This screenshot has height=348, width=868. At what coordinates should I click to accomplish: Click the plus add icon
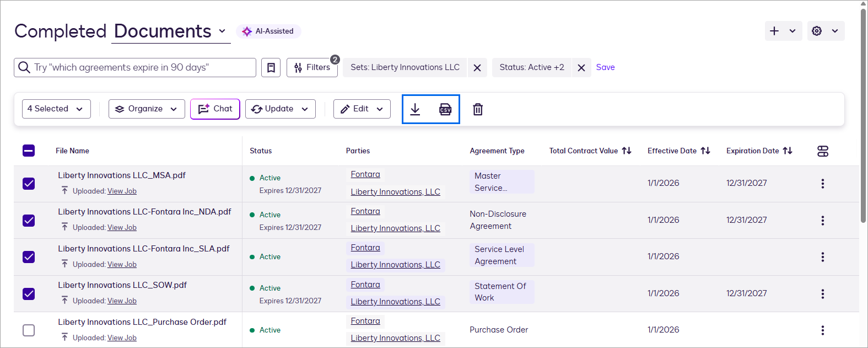[x=774, y=31]
